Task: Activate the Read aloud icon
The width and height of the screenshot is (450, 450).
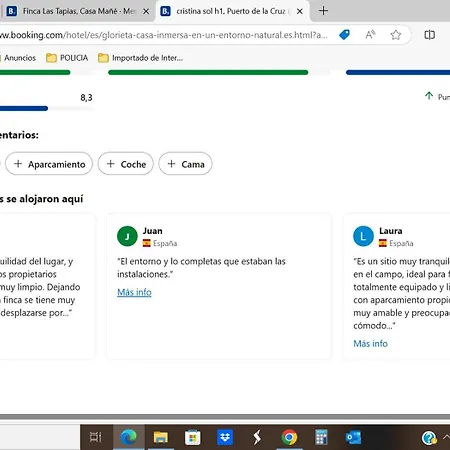Action: point(370,35)
